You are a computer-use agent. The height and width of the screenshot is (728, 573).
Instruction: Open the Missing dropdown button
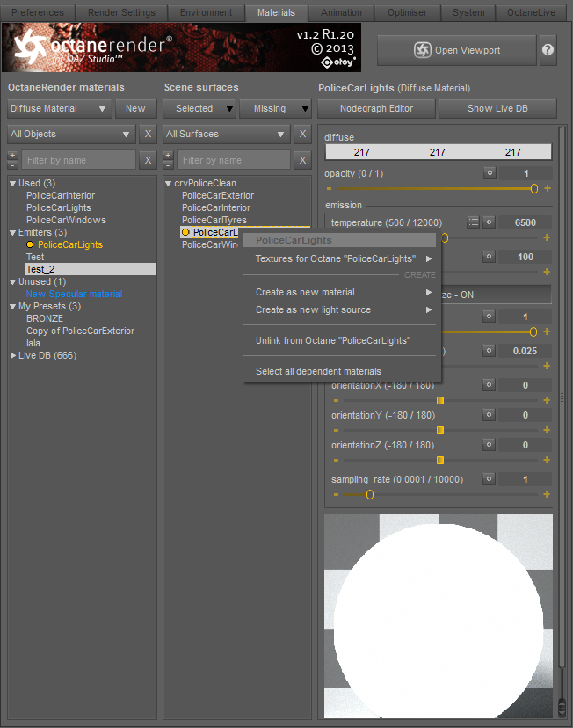tap(275, 109)
